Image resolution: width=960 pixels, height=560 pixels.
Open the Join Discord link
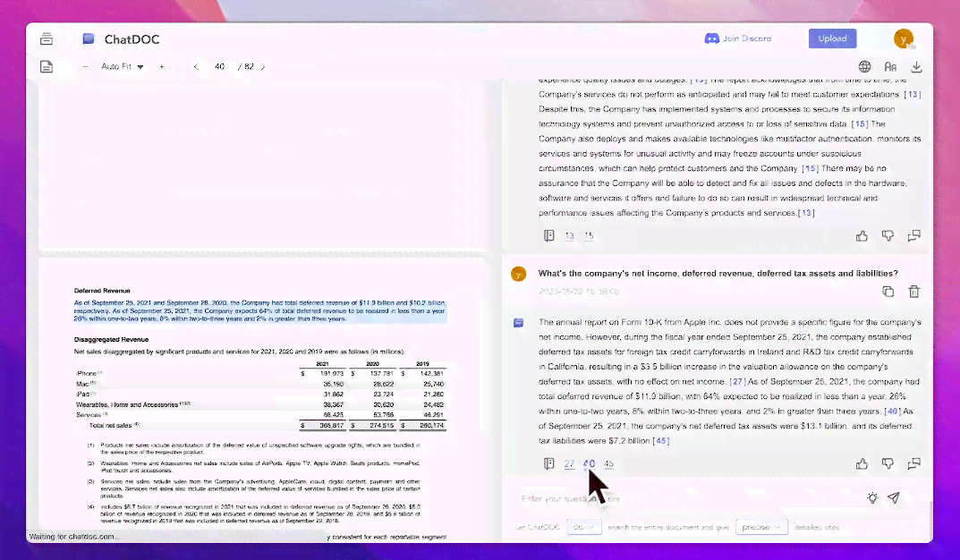747,38
